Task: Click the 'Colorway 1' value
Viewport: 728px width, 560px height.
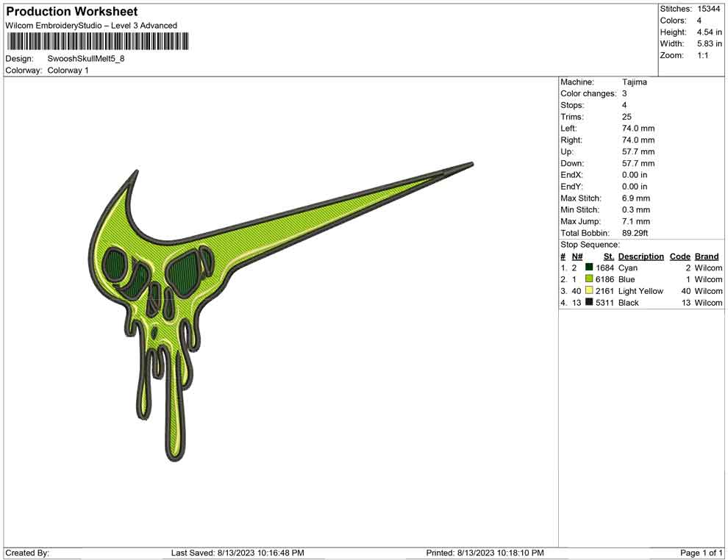Action: (x=68, y=71)
